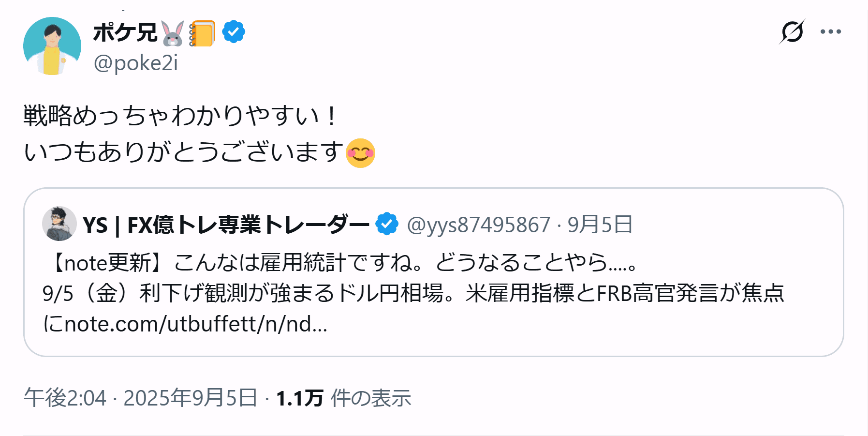Click the 9月5日 date on the quoted post
Screen dimensions: 868x436
600,225
